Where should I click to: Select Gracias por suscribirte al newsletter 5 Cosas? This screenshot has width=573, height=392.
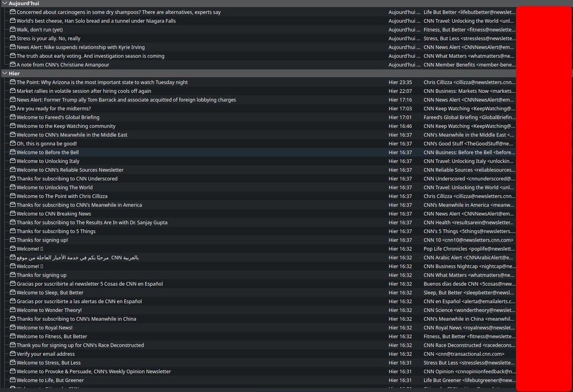[90, 284]
